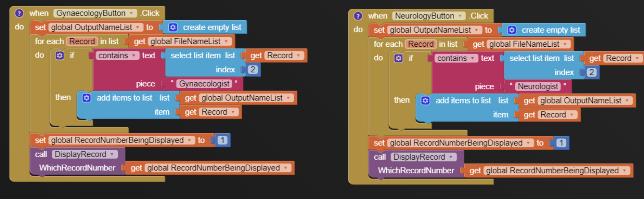
Task: Select the for each Record variable in Neurology handler
Action: pos(421,44)
